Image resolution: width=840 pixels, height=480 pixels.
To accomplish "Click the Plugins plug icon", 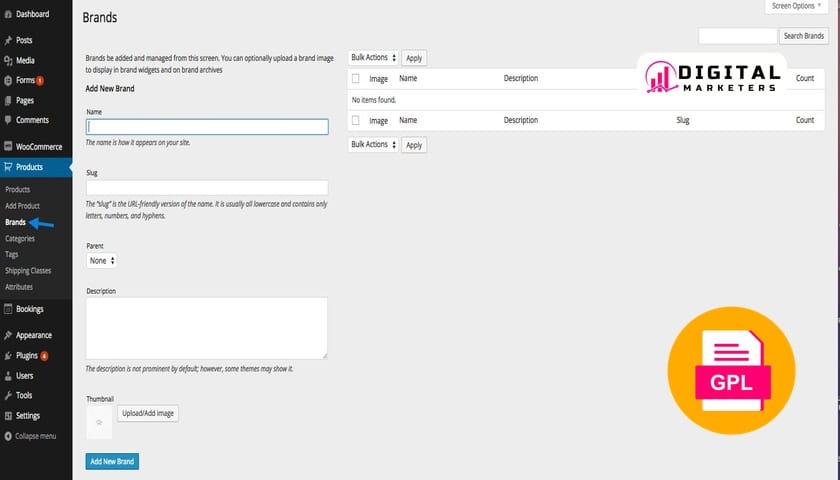I will 8,355.
